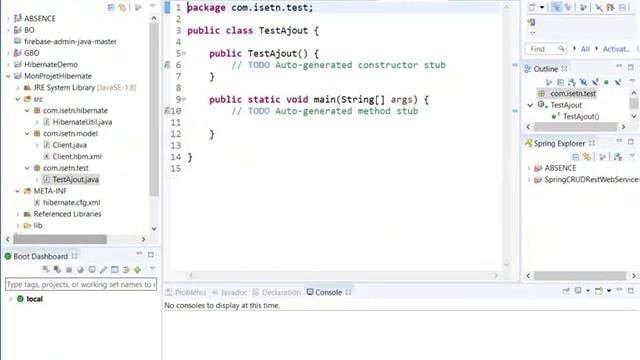Click the lib folder icon
The image size is (640, 360).
tap(27, 225)
